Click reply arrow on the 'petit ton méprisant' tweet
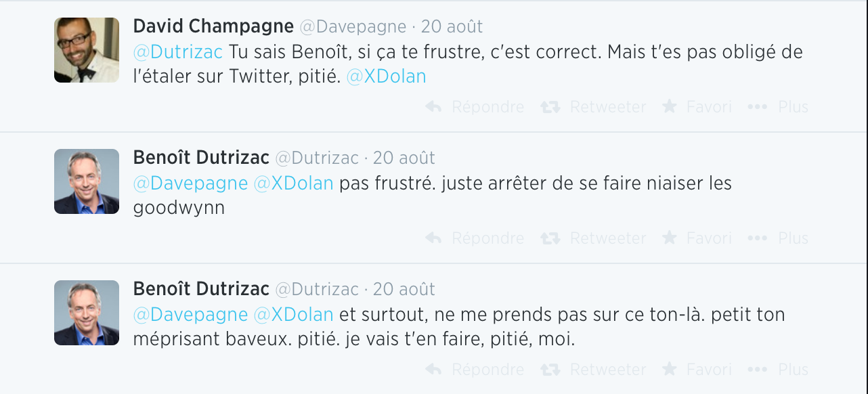This screenshot has width=868, height=394. coord(434,370)
